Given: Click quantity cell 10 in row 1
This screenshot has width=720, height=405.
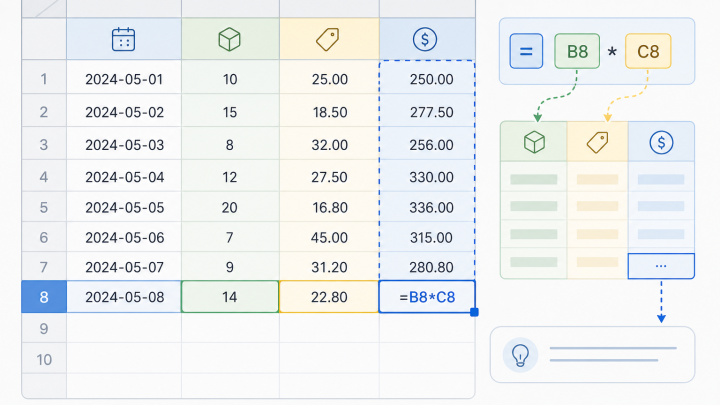Looking at the screenshot, I should 230,79.
